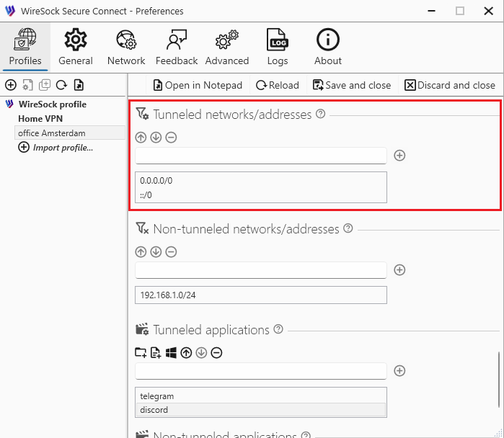Click the edit profile settings icon in sidebar toolbar
Screen dimensions: 504x438
[27, 85]
